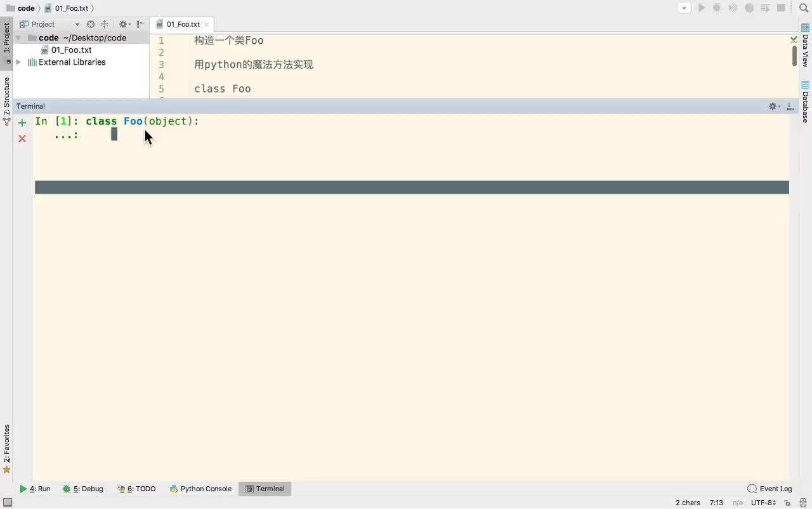Screen dimensions: 812x509
Task: Click the Collapse All icon in Project panel
Action: point(105,23)
